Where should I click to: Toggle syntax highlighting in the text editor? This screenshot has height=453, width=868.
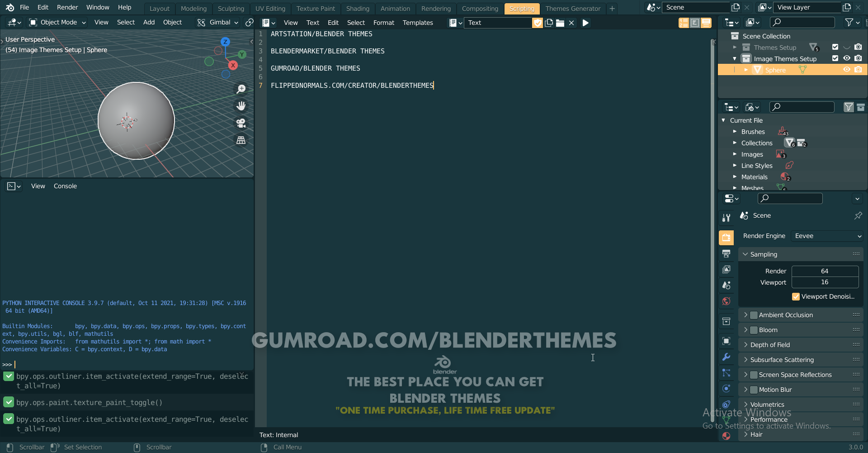(x=706, y=23)
